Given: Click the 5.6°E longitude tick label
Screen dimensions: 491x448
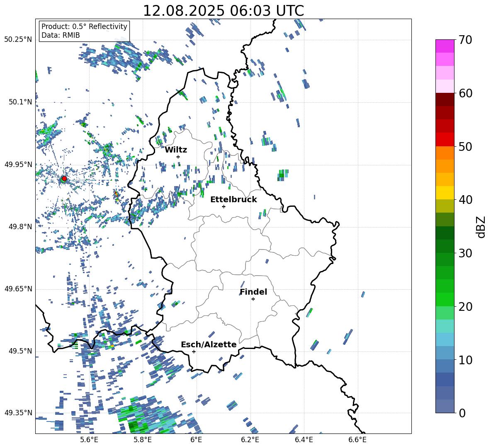Looking at the screenshot, I should click(89, 440).
